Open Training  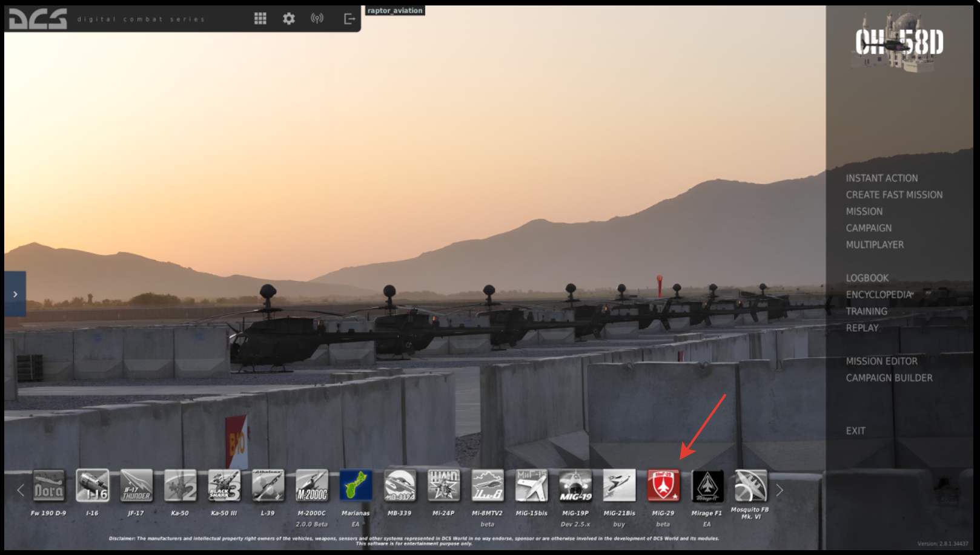[x=867, y=311]
